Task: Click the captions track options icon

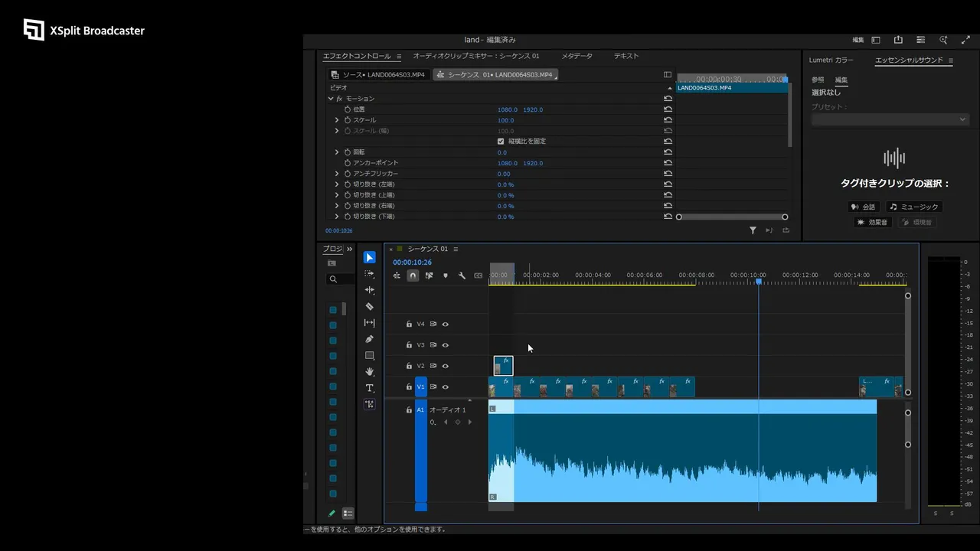Action: 479,275
